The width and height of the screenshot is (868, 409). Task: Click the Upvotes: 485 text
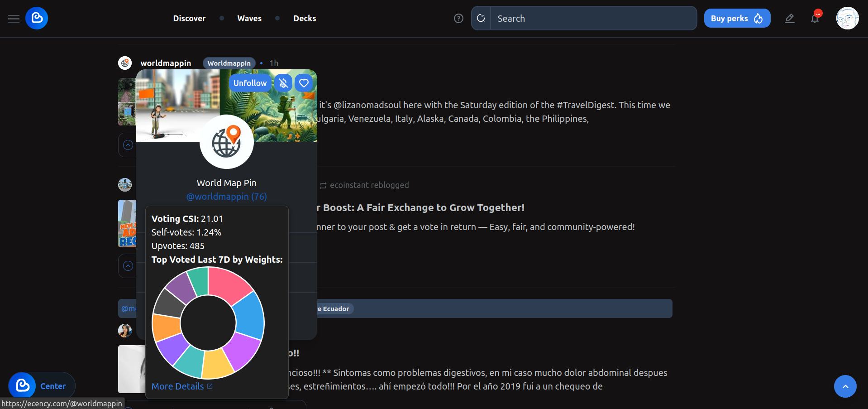[178, 246]
